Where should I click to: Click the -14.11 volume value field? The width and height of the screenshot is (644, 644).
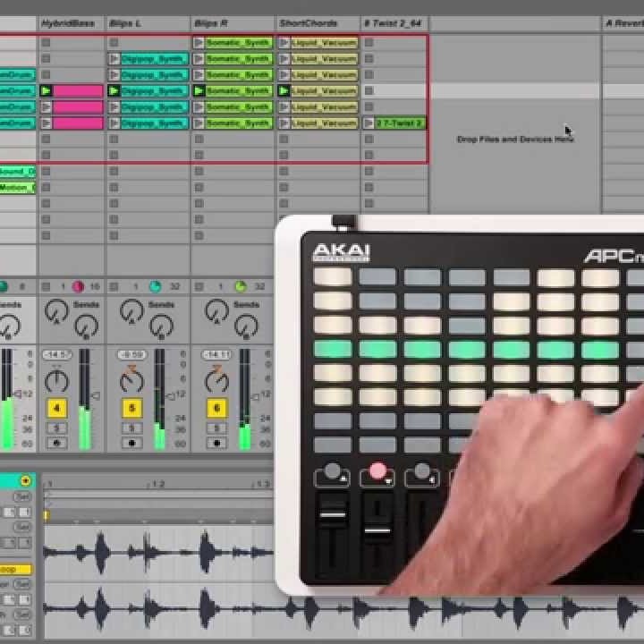coord(216,354)
